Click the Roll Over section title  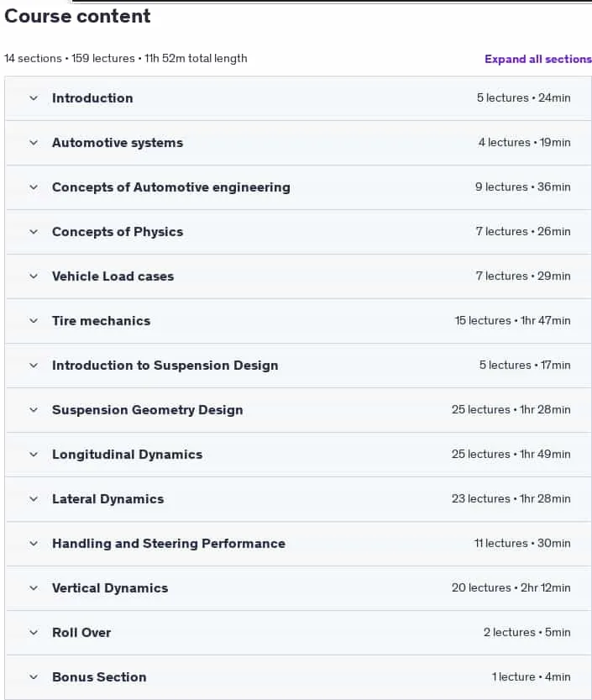click(x=81, y=633)
